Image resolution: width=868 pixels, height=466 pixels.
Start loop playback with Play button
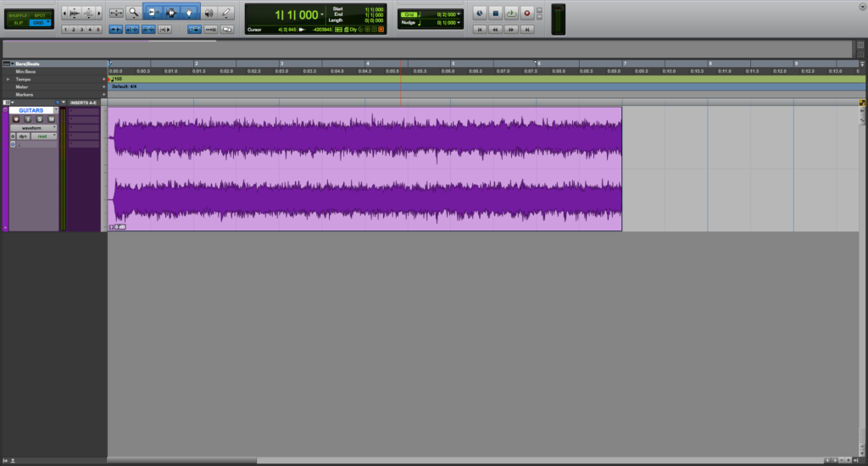tap(511, 14)
